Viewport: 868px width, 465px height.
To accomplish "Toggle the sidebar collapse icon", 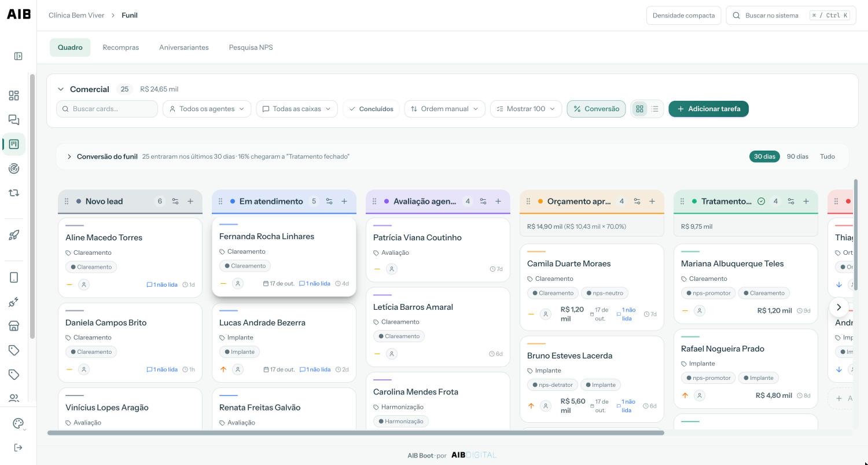I will tap(18, 56).
